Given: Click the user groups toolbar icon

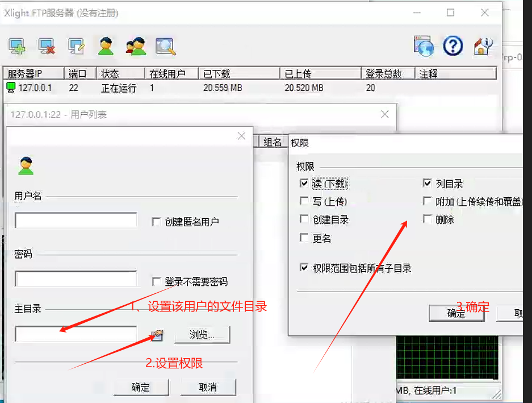Looking at the screenshot, I should (136, 47).
